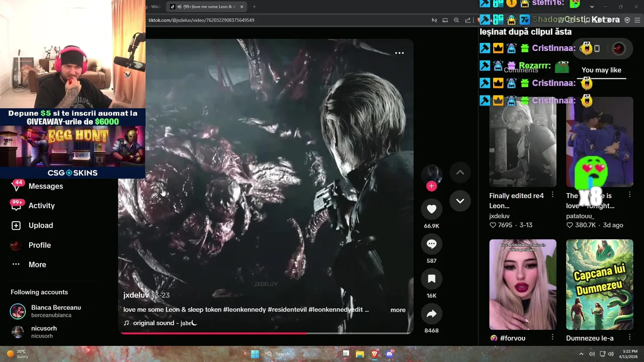Screen dimensions: 644x362
Task: Open the tab search chevron in title bar
Action: pyautogui.click(x=592, y=7)
